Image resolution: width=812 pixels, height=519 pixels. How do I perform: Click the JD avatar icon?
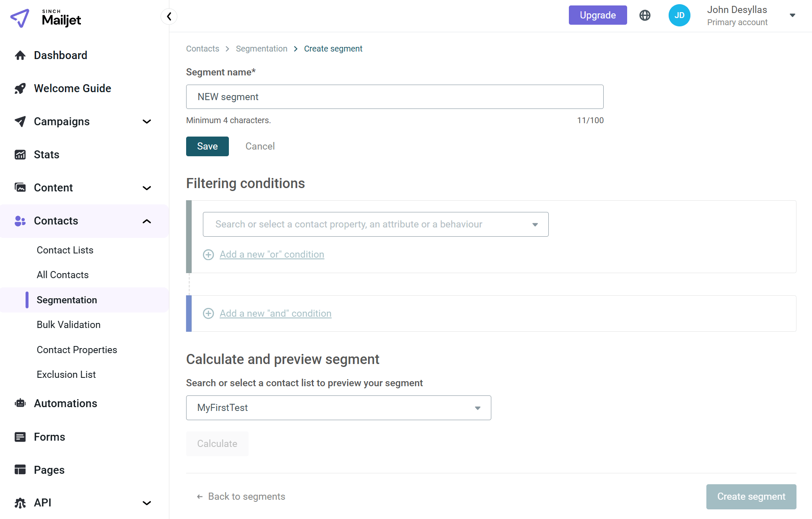pyautogui.click(x=679, y=15)
